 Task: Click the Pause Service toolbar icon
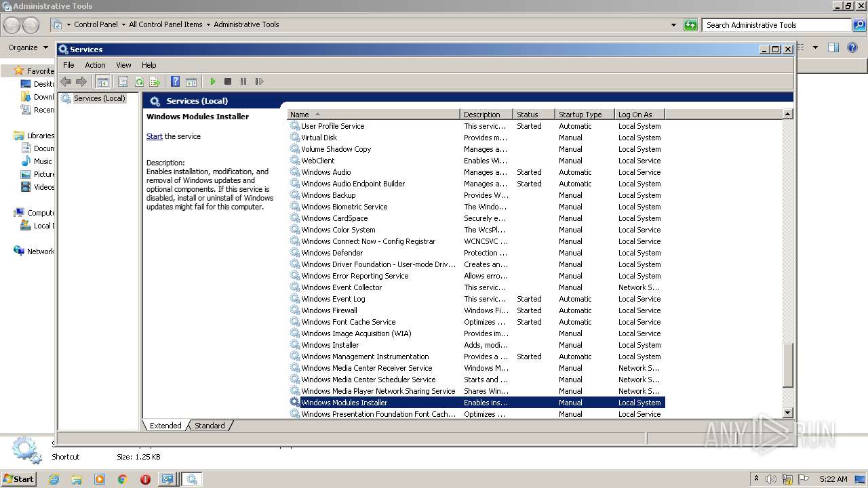243,81
